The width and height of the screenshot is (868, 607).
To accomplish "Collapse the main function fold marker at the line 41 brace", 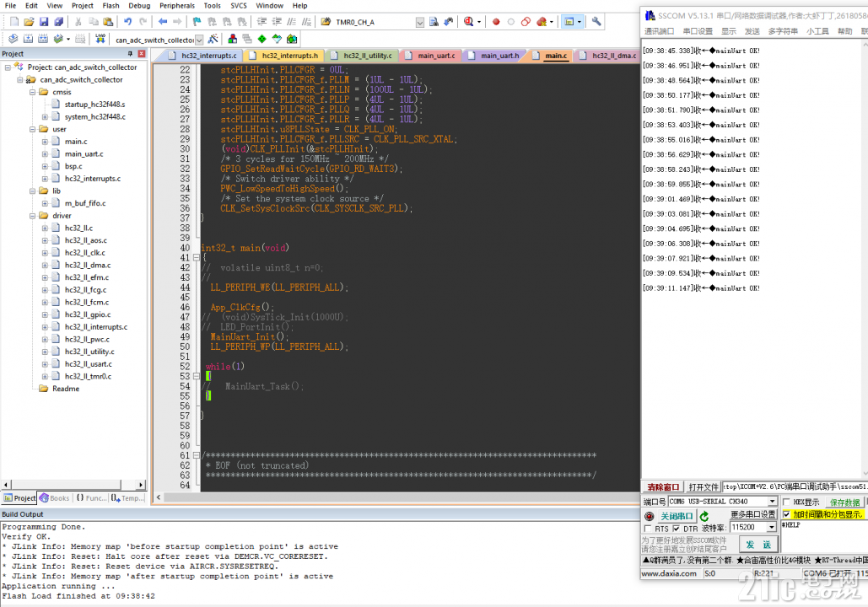I will tap(196, 257).
